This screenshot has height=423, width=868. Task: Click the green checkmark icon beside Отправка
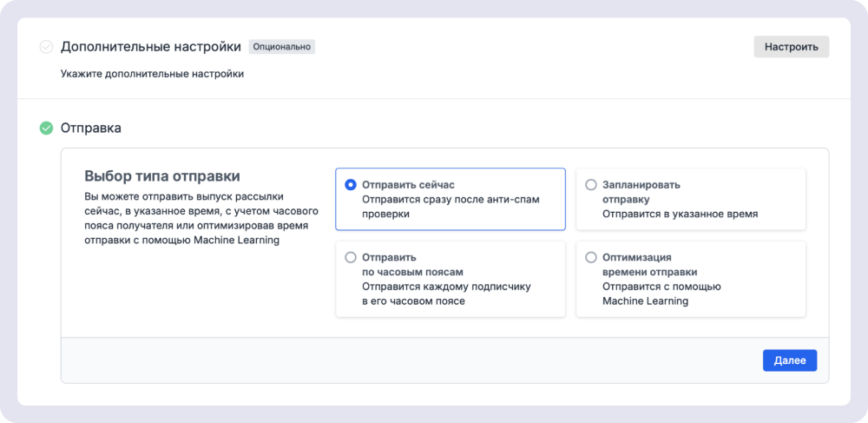coord(46,129)
